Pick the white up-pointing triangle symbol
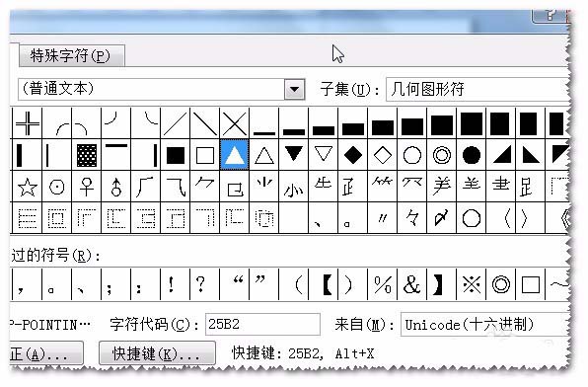 pos(264,155)
